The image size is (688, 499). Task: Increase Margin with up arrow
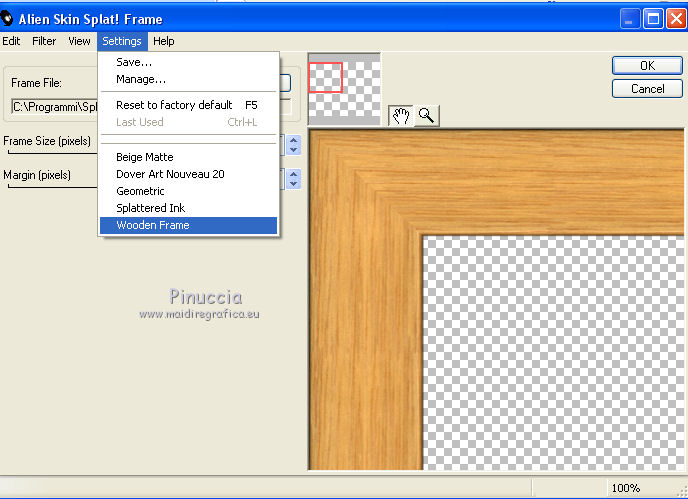pyautogui.click(x=294, y=174)
